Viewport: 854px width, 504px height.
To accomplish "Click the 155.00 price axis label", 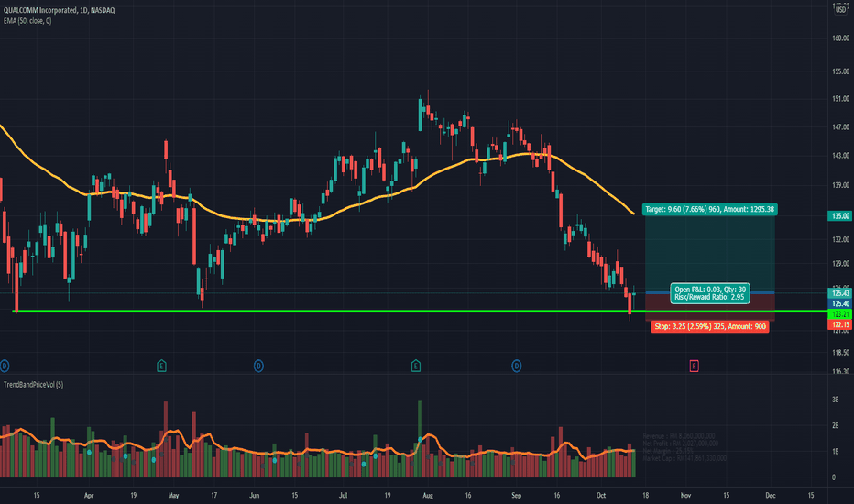I will 841,71.
